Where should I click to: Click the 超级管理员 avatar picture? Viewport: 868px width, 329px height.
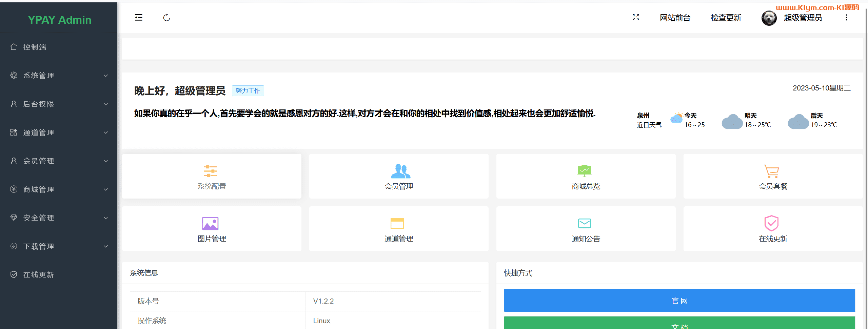point(769,18)
